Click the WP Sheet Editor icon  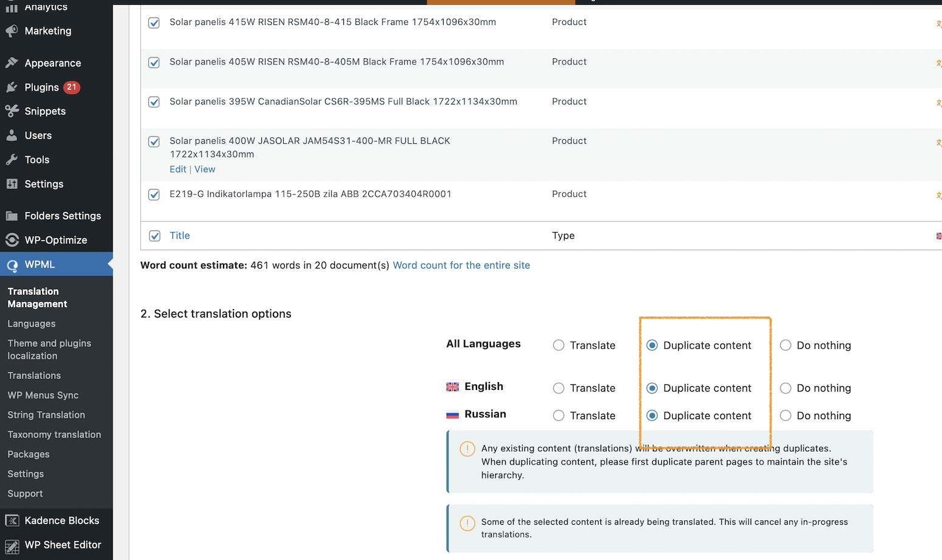(x=12, y=545)
